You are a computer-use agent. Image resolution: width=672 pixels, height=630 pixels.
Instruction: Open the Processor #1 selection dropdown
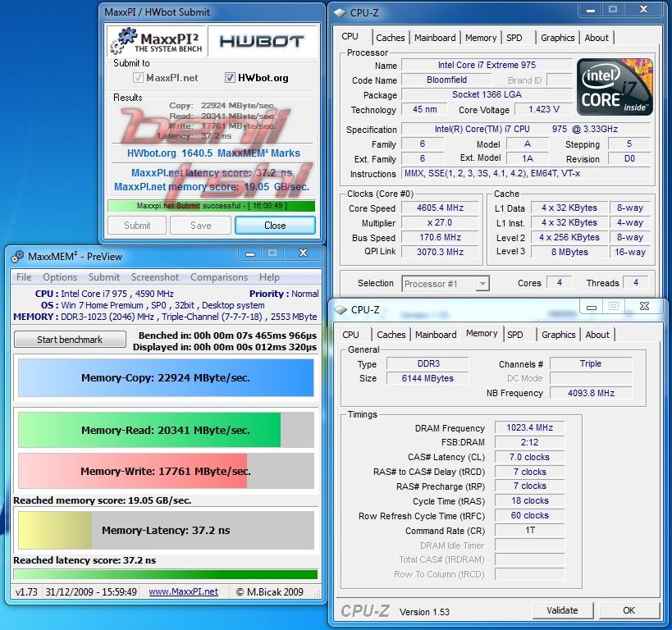click(x=482, y=284)
